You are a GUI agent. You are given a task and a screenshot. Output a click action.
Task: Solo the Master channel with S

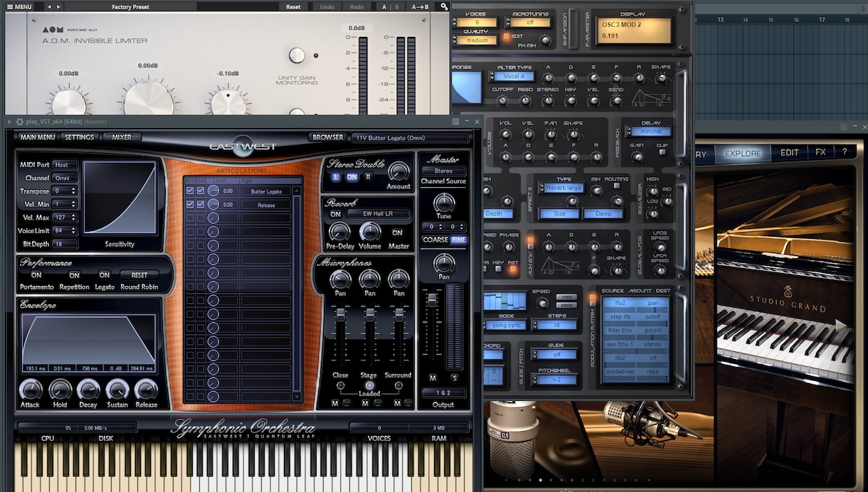pos(454,378)
